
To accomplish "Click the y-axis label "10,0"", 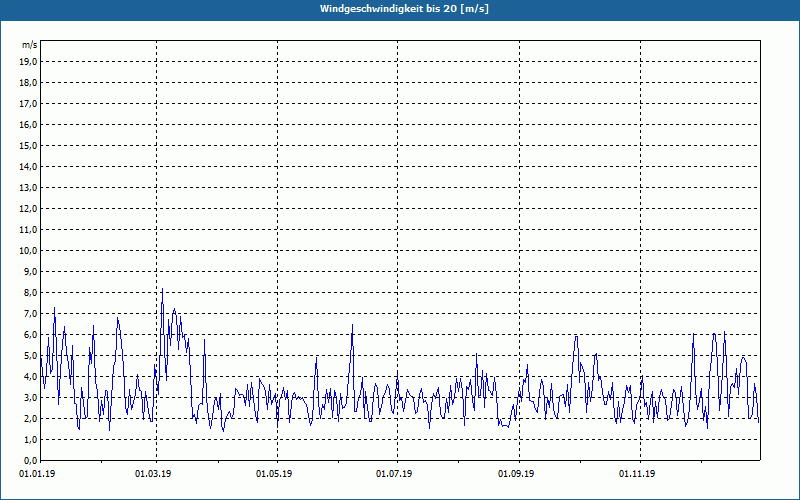I will tap(29, 251).
